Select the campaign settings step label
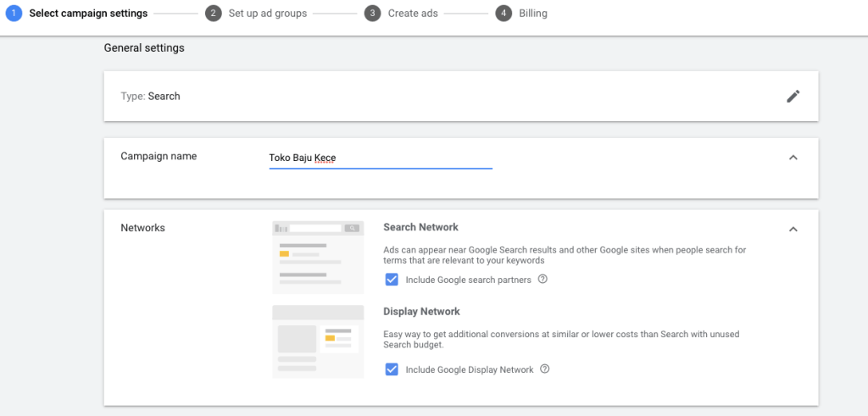This screenshot has width=868, height=416. (88, 14)
